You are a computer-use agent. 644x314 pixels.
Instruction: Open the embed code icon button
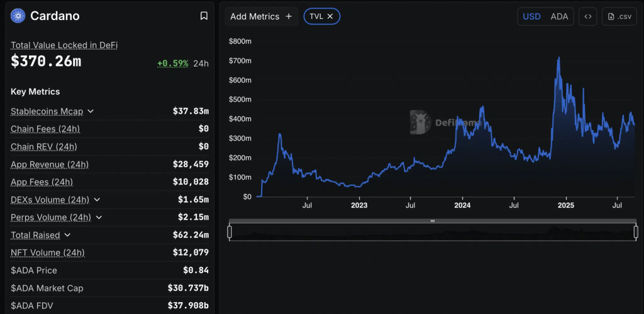pyautogui.click(x=587, y=16)
